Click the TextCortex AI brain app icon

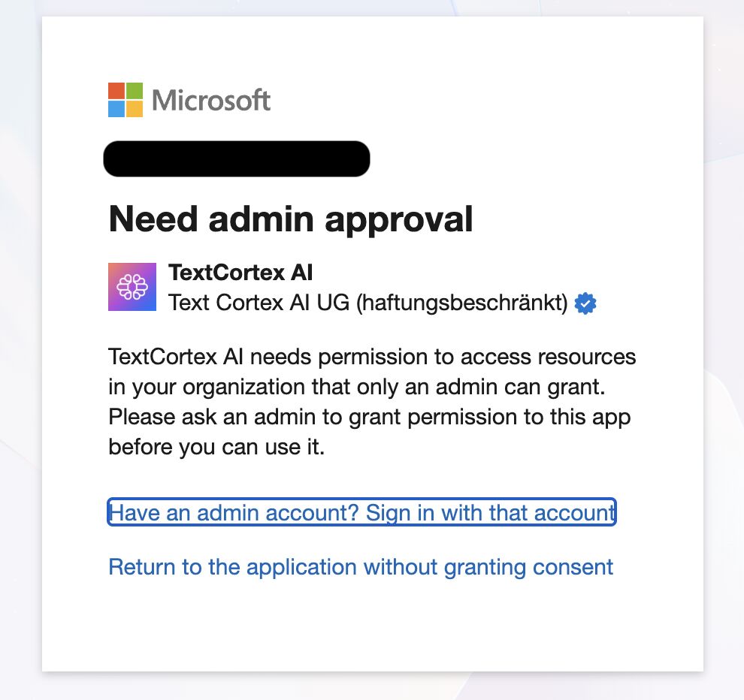(132, 287)
